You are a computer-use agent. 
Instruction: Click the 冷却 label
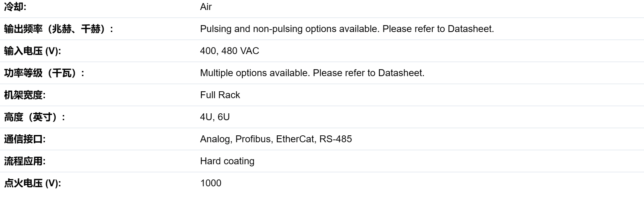tap(15, 7)
